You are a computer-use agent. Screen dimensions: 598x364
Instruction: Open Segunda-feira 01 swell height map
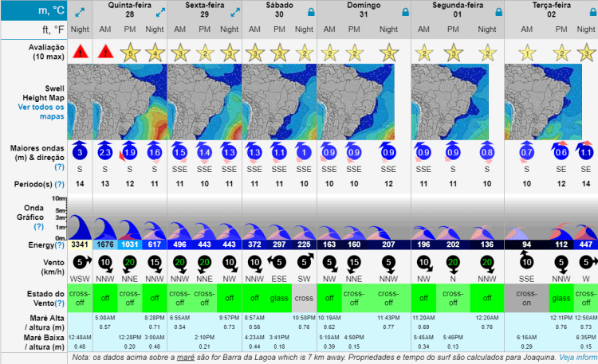click(450, 102)
